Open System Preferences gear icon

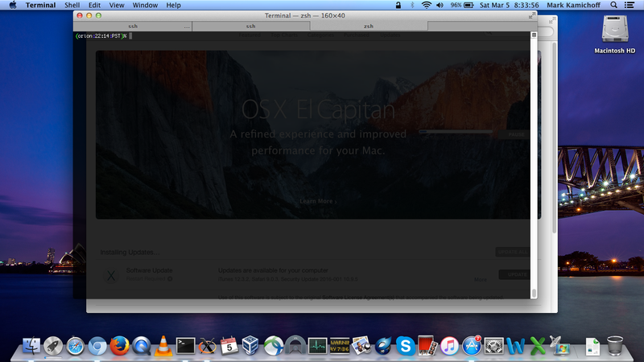pyautogui.click(x=493, y=346)
